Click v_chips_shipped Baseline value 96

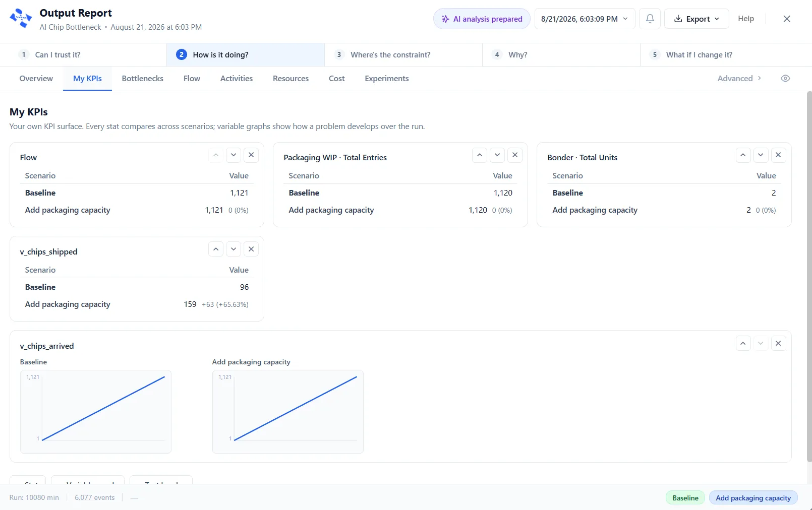(244, 287)
